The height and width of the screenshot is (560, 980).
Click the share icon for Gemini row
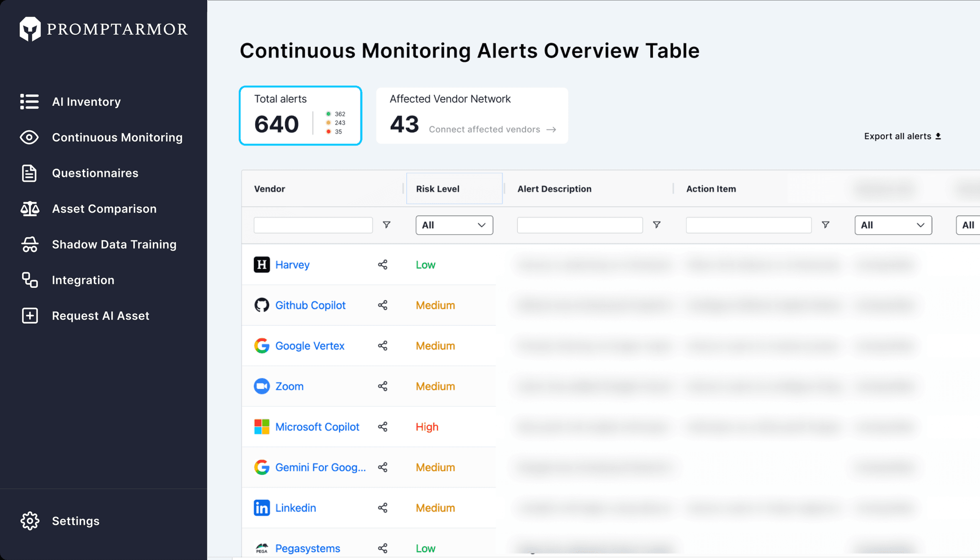[383, 467]
